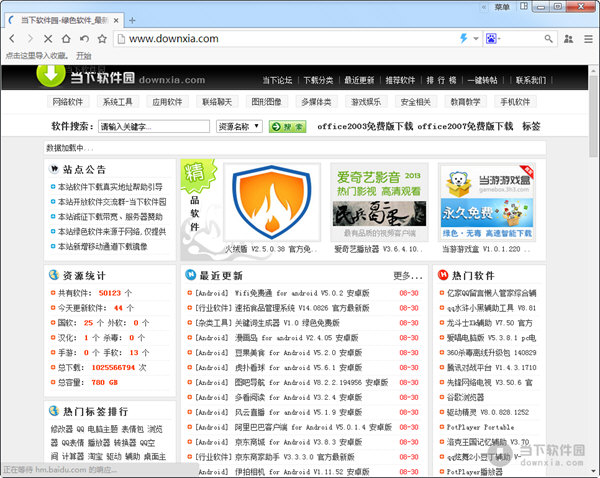The height and width of the screenshot is (478, 600).
Task: Click the 当游游戏盒 promotional thumbnail
Action: tap(487, 202)
